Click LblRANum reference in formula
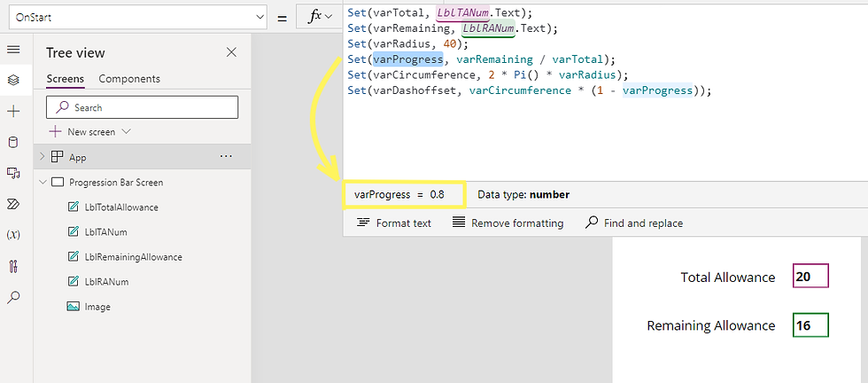868x383 pixels. (x=488, y=27)
